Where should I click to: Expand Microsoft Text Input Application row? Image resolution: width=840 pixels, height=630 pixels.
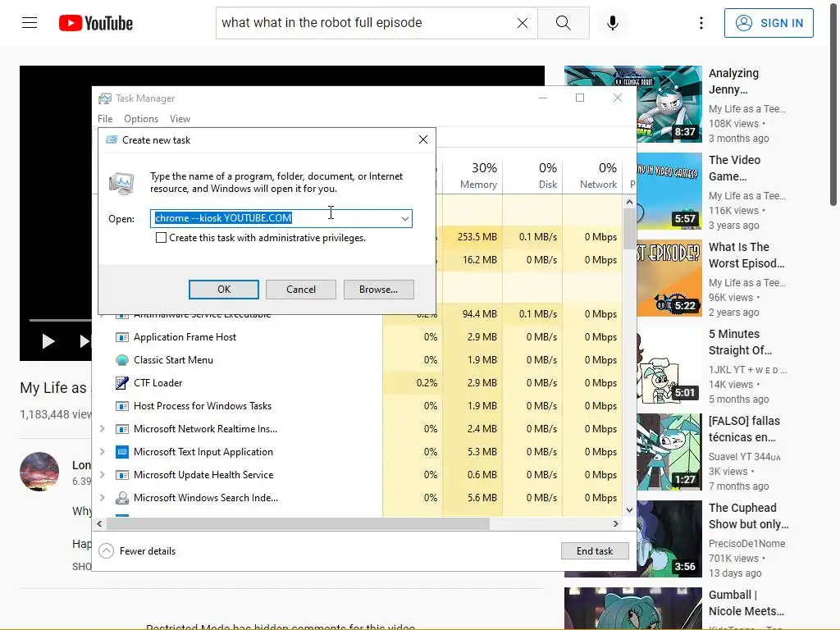(x=103, y=452)
